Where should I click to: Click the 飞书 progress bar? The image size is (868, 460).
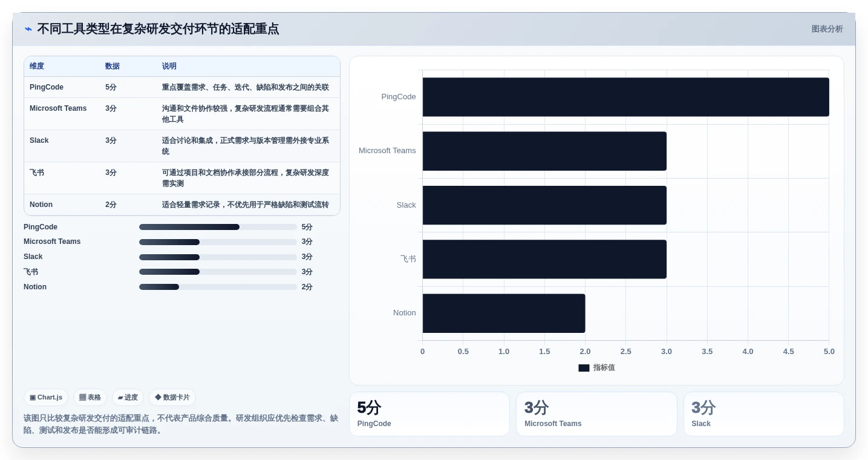[218, 272]
